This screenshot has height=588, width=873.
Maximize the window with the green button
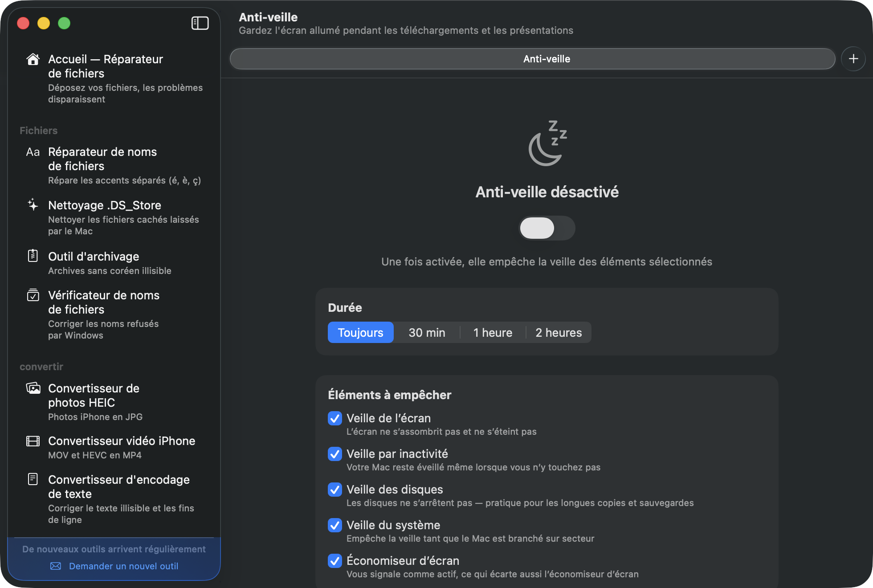click(64, 23)
